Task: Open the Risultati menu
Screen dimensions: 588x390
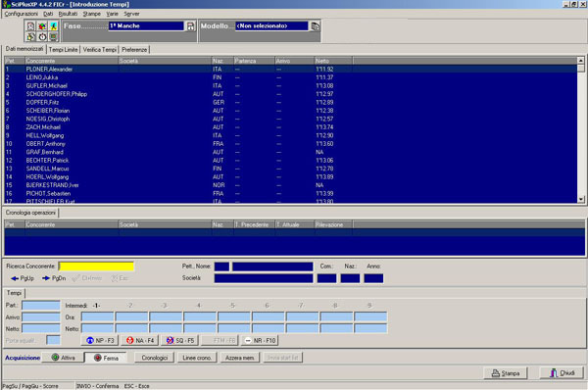Action: pyautogui.click(x=68, y=14)
